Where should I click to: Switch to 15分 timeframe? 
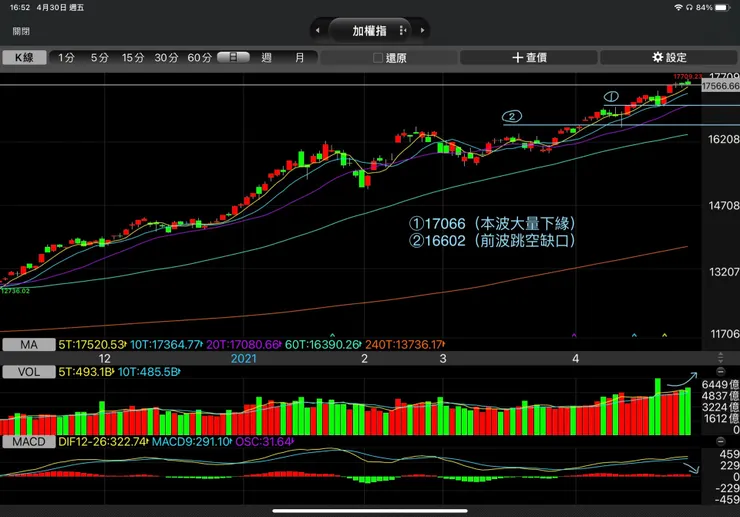(x=133, y=58)
